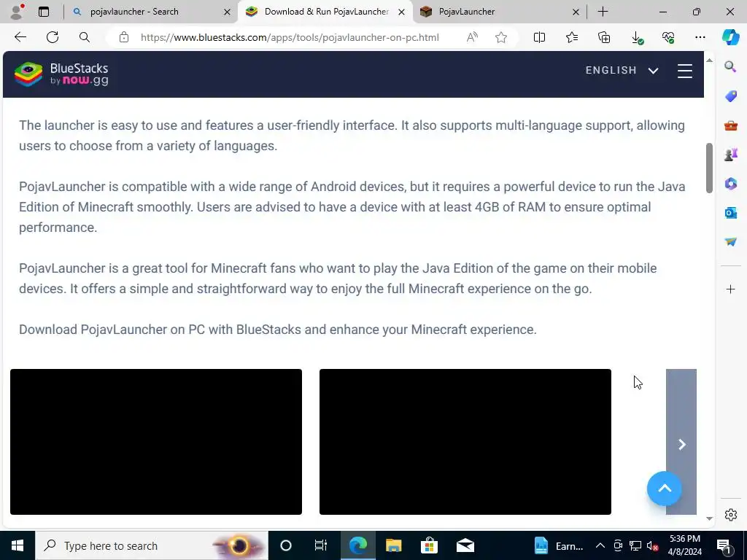Go back to the previous page
The image size is (747, 560).
[x=20, y=37]
